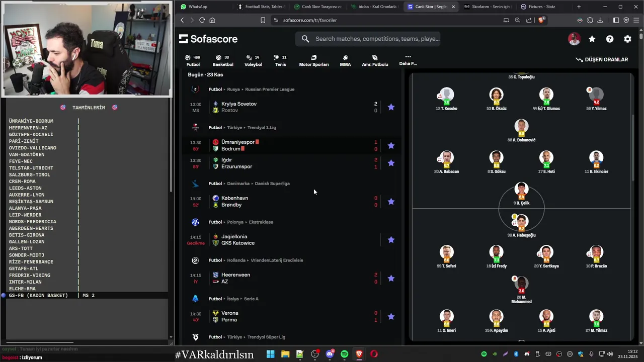The width and height of the screenshot is (644, 362).
Task: Select player A. Habeşoğlu in lineup
Action: pos(521,226)
